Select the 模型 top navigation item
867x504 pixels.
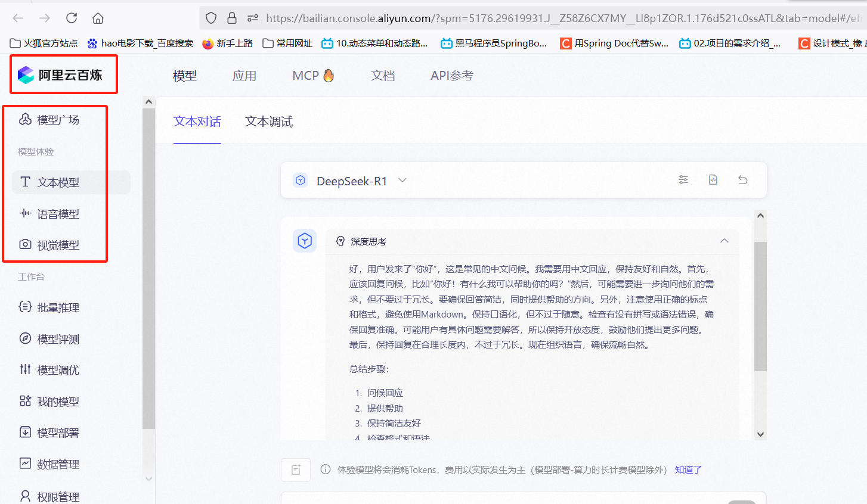coord(185,76)
